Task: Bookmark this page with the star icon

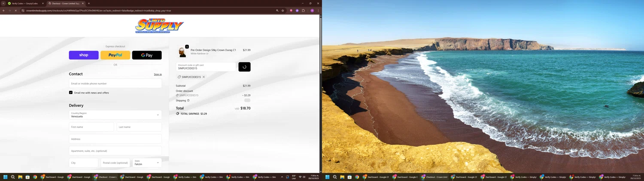Action: pyautogui.click(x=283, y=11)
